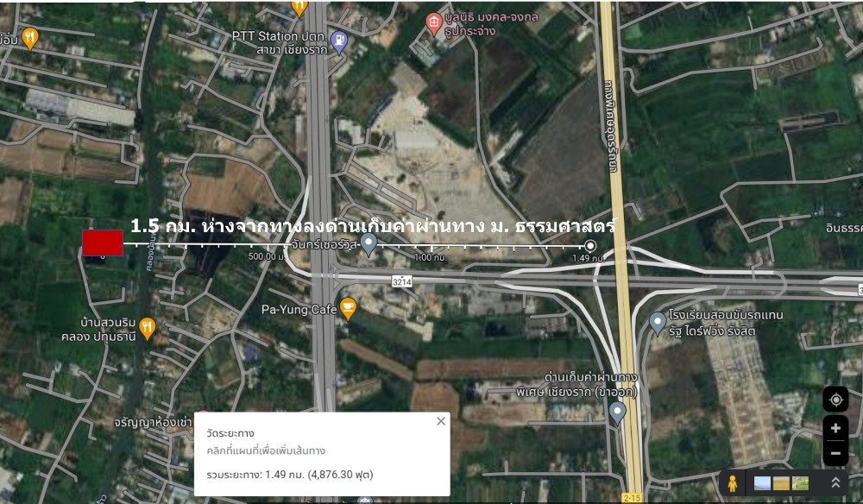863x504 pixels.
Task: Select the จันทร์เซอร์วิส location pin
Action: [369, 243]
